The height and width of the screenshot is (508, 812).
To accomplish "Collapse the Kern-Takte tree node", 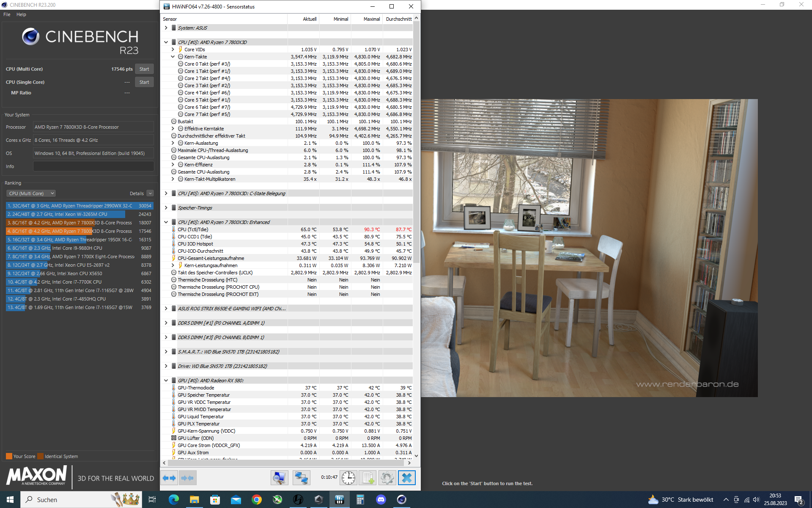I will pyautogui.click(x=173, y=57).
